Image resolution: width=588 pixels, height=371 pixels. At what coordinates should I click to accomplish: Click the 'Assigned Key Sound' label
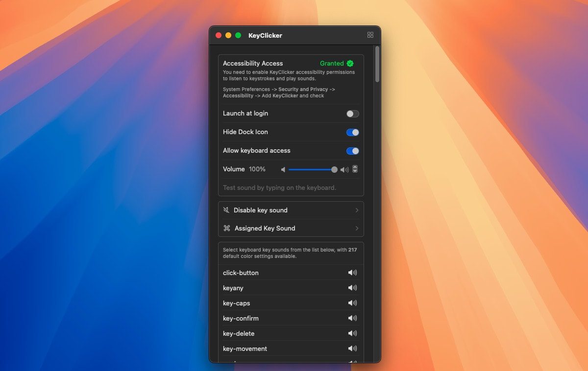tap(265, 228)
